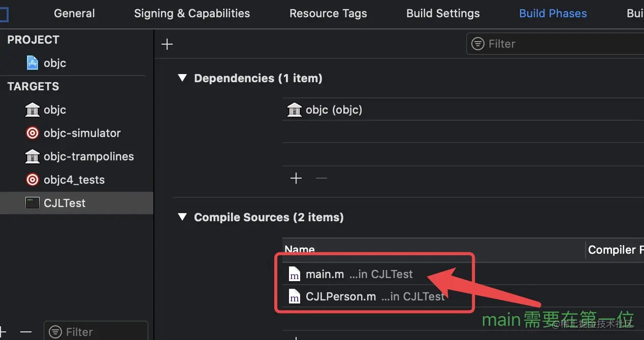Add a new build phase
This screenshot has width=644, height=340.
pyautogui.click(x=167, y=44)
